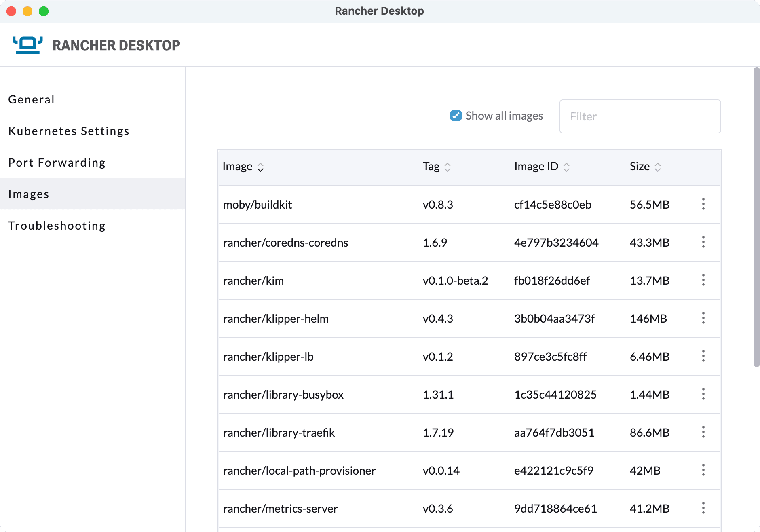
Task: Click the three-dot icon for rancher/library-traefik
Action: coord(703,432)
